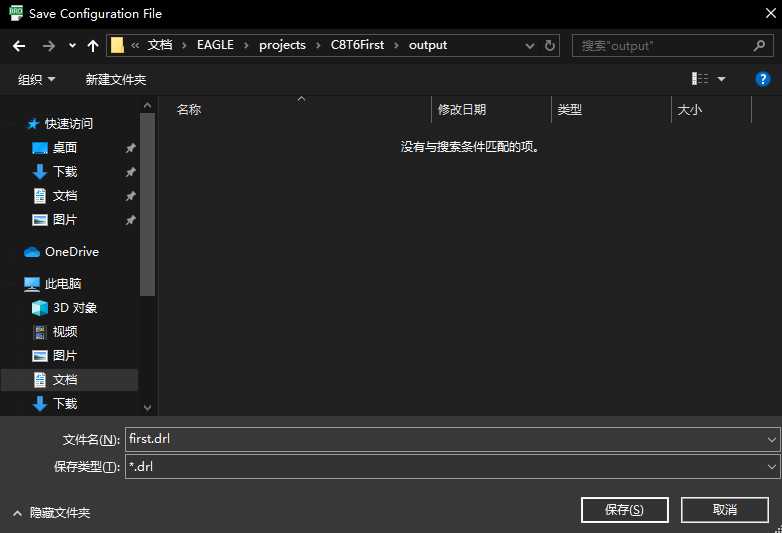Collapse folders with 隐藏文件夹
This screenshot has height=533, width=782.
coord(52,513)
